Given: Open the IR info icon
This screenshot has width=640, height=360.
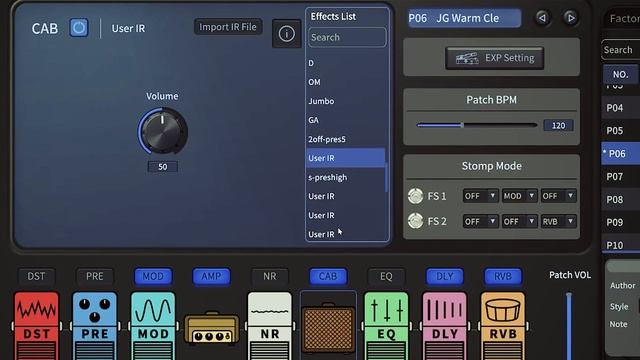Looking at the screenshot, I should coord(287,33).
